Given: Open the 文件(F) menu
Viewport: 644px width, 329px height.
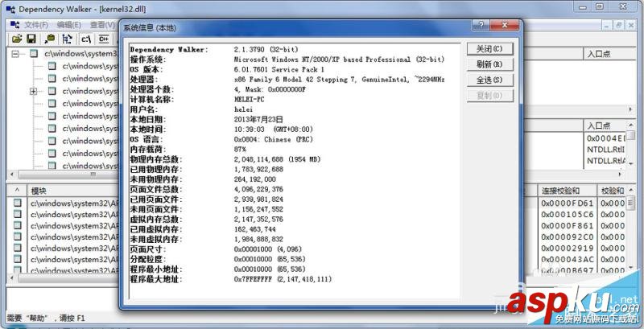Looking at the screenshot, I should [36, 25].
